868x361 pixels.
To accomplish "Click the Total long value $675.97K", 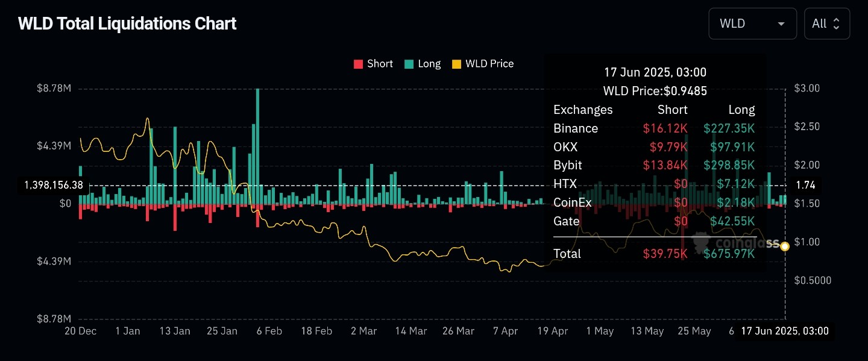I will [x=729, y=254].
